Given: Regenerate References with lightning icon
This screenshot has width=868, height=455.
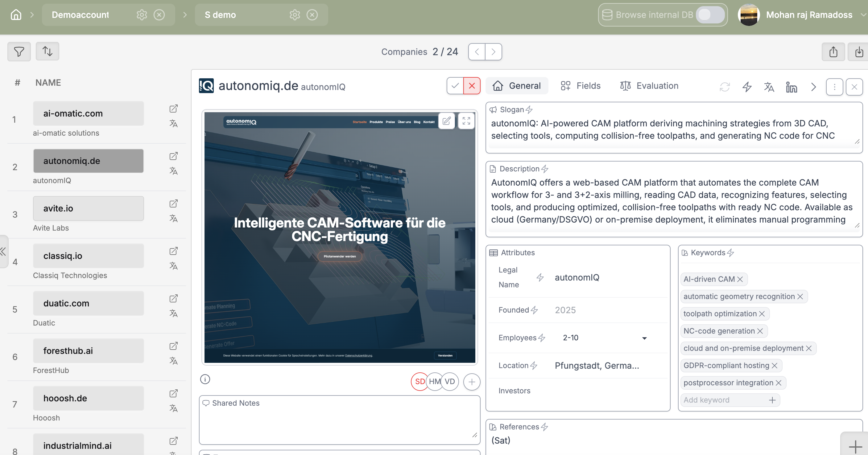Looking at the screenshot, I should point(544,427).
